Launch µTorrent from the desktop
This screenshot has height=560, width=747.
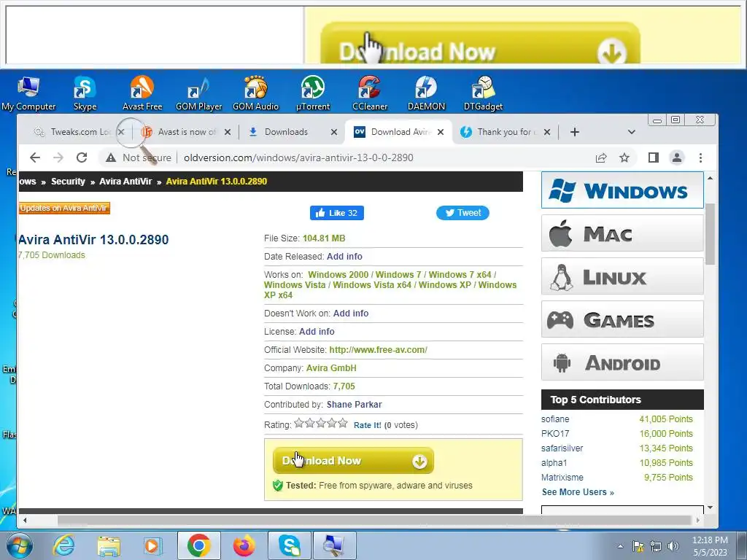click(x=312, y=93)
